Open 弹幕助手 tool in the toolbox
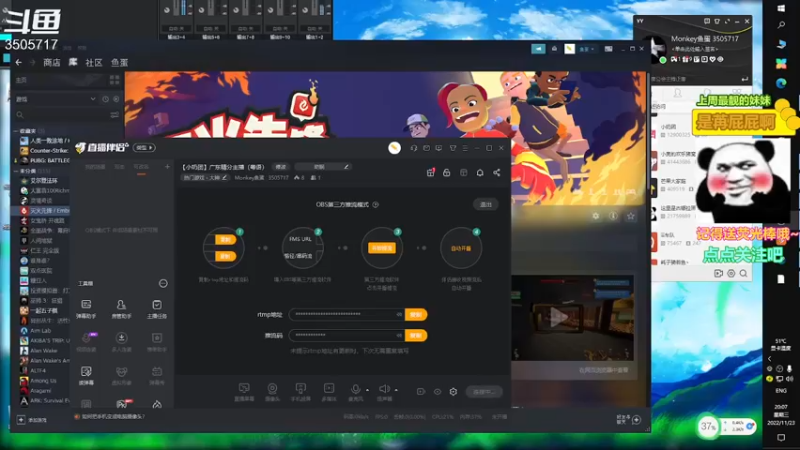This screenshot has height=450, width=800. pyautogui.click(x=86, y=308)
